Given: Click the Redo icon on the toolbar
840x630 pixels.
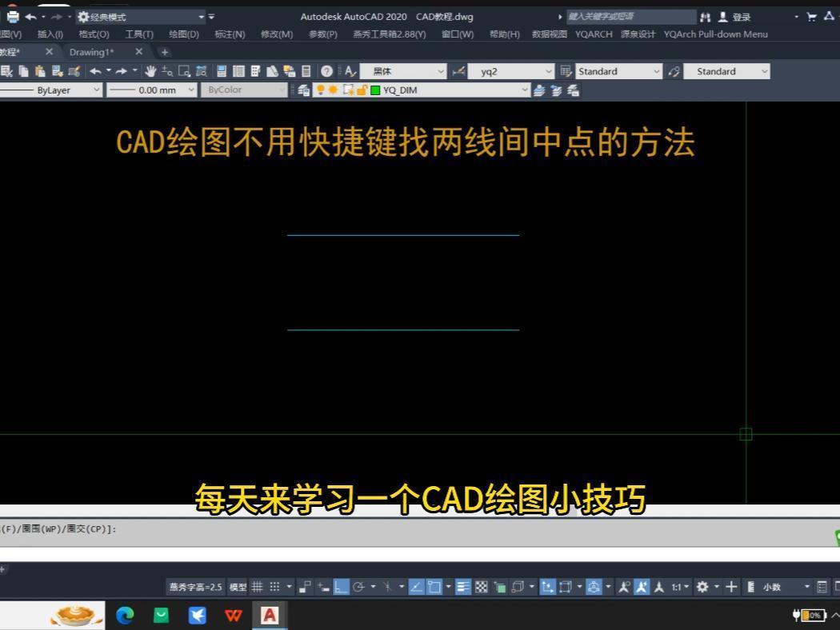Looking at the screenshot, I should (120, 71).
